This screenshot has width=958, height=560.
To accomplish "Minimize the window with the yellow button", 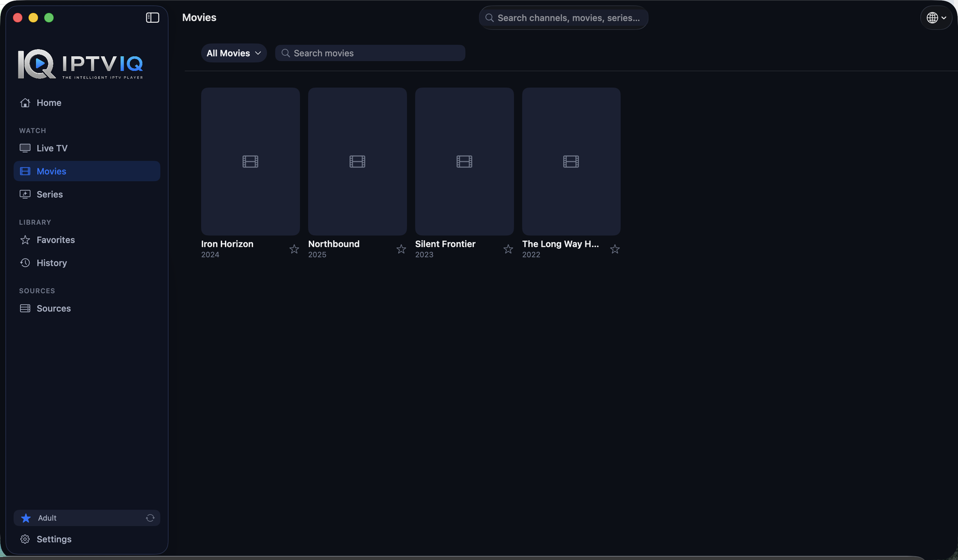I will point(33,18).
